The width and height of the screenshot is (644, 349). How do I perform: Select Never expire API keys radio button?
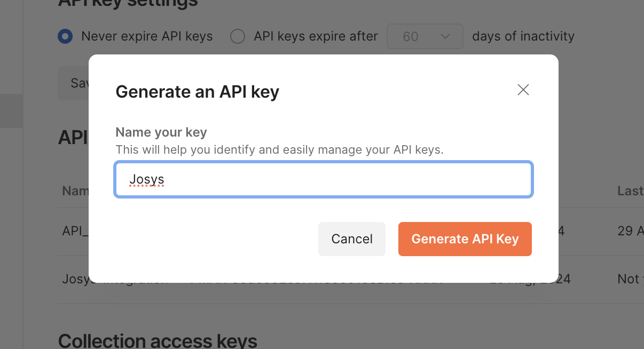65,36
